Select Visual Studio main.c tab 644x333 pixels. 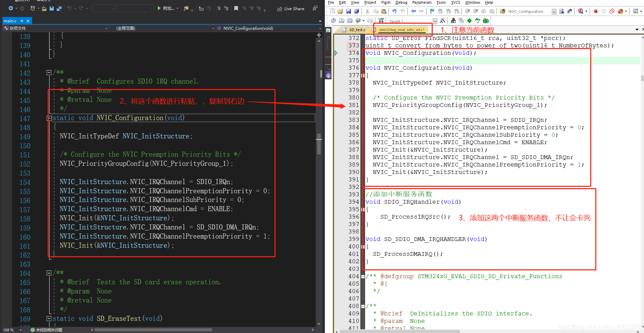pyautogui.click(x=10, y=21)
